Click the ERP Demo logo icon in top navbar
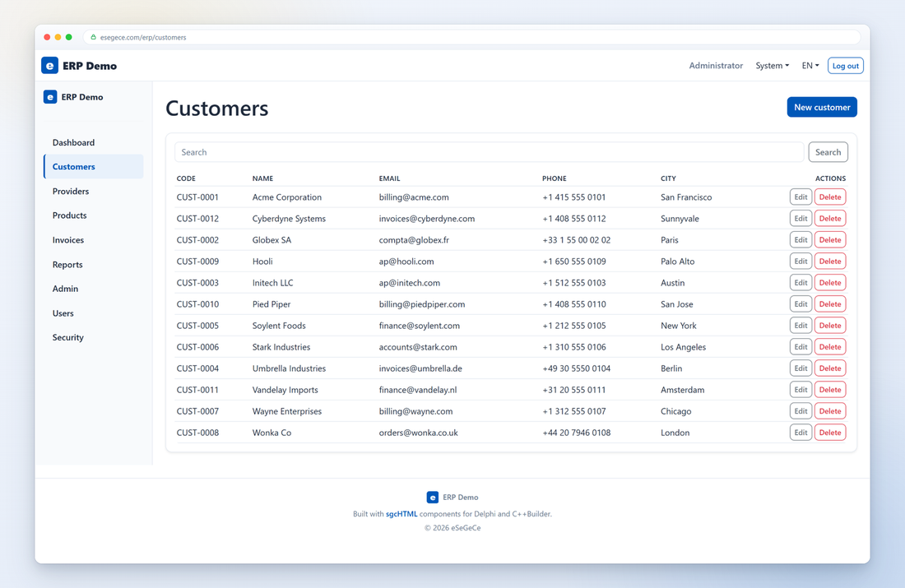Viewport: 905px width, 588px height. click(x=49, y=66)
